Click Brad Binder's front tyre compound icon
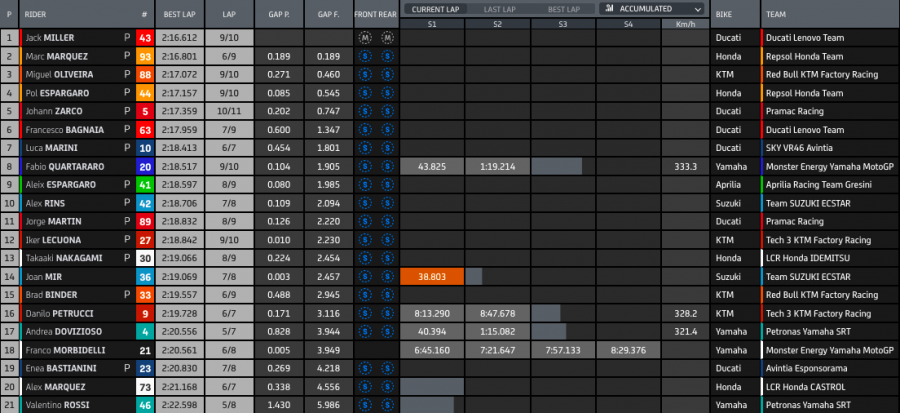This screenshot has height=413, width=900. (366, 294)
